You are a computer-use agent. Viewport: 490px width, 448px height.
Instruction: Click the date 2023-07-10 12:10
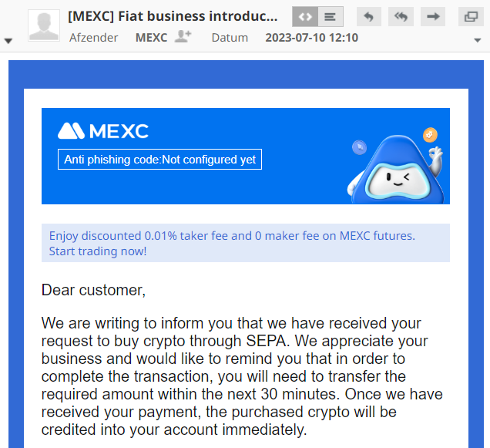tap(311, 37)
